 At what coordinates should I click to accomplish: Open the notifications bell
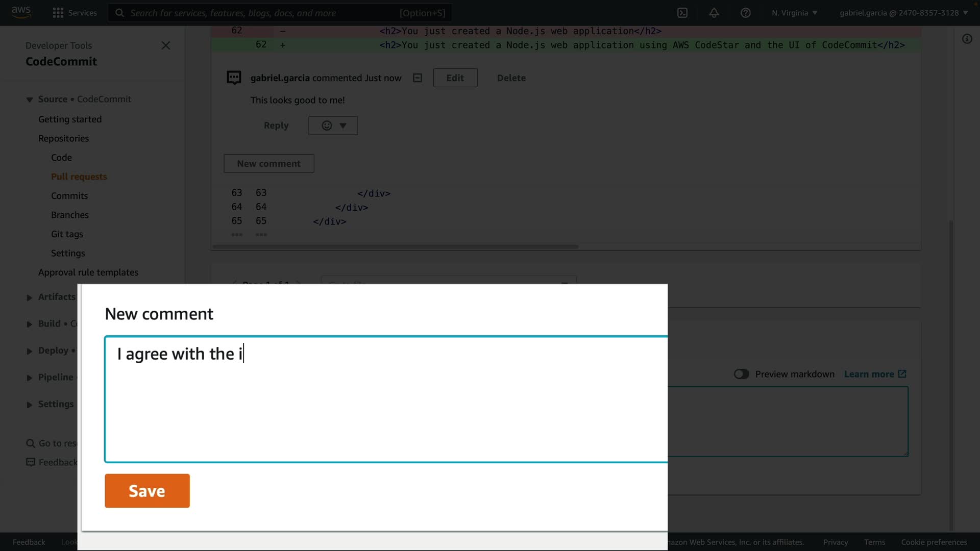click(714, 13)
